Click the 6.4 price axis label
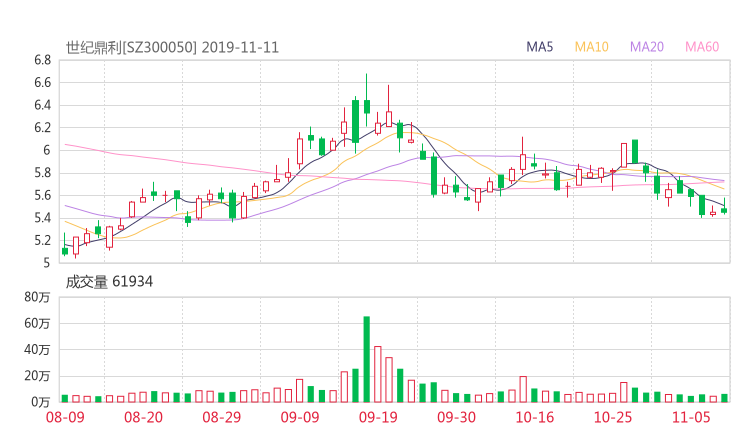Viewport: 740px width, 440px height. click(x=42, y=105)
